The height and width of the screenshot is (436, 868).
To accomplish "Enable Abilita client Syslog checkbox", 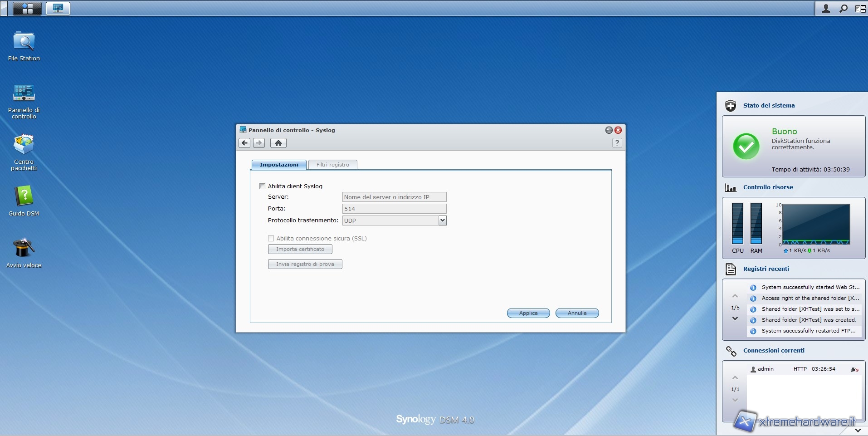I will click(262, 186).
